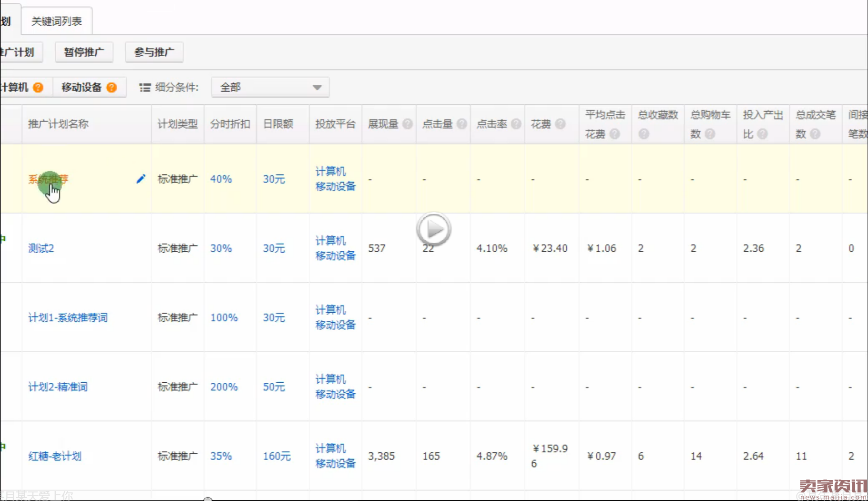
Task: Click 移动设备 platform link in 系统推荐 row
Action: 336,186
